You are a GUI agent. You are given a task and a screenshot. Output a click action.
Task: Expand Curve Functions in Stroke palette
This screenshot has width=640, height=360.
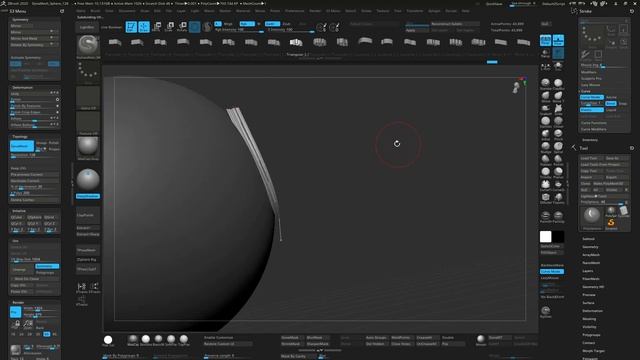[594, 123]
